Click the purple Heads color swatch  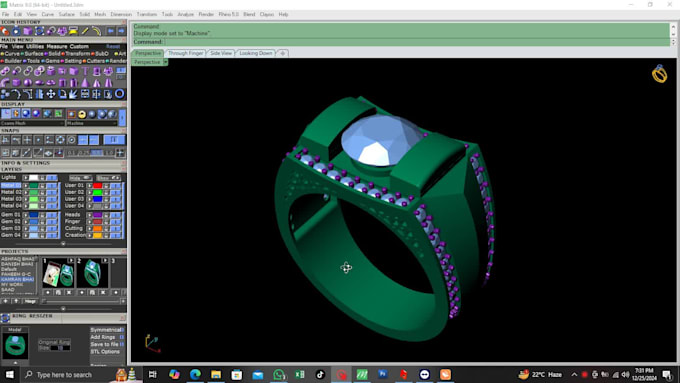pos(97,215)
